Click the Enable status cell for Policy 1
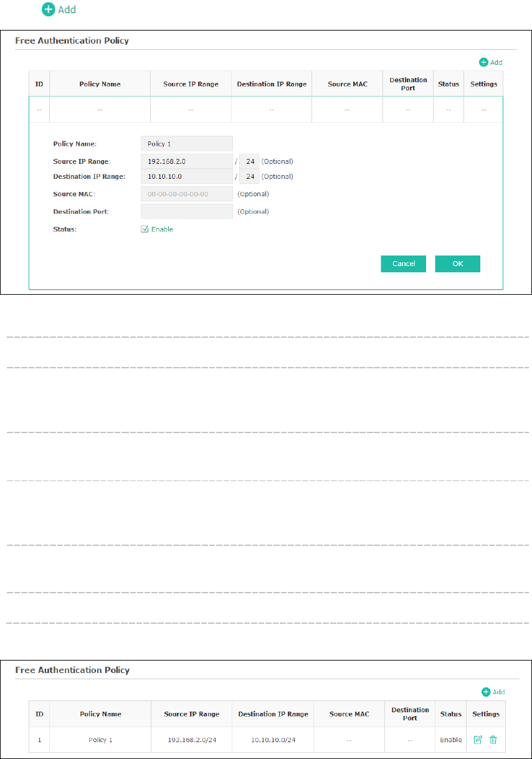Image resolution: width=532 pixels, height=759 pixels. (450, 740)
